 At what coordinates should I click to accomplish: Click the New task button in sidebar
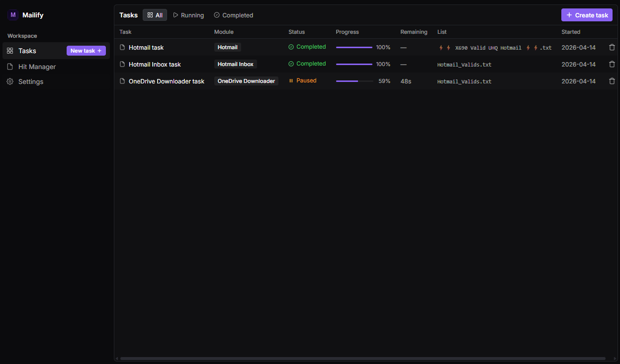pyautogui.click(x=86, y=51)
